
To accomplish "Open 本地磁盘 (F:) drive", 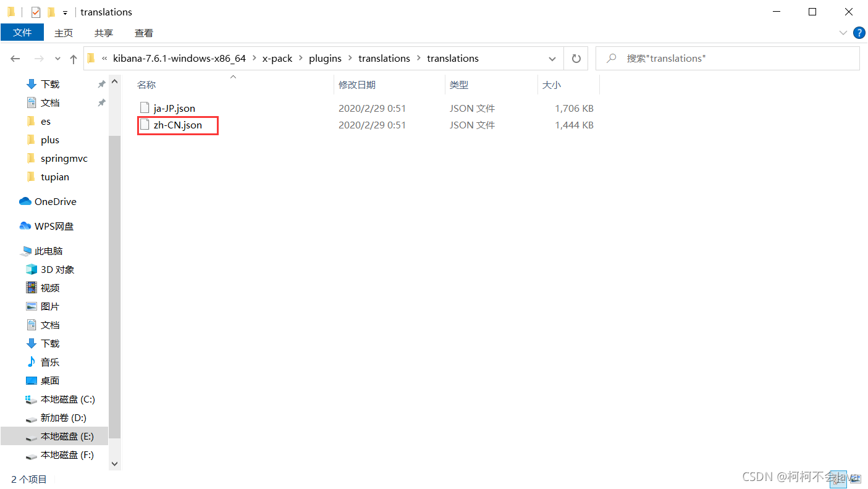I will pyautogui.click(x=67, y=454).
